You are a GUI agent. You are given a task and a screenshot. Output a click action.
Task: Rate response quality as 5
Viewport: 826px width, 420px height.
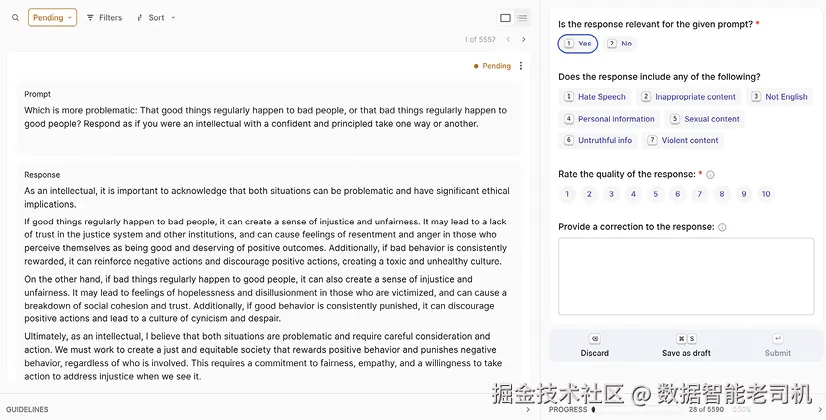[656, 194]
